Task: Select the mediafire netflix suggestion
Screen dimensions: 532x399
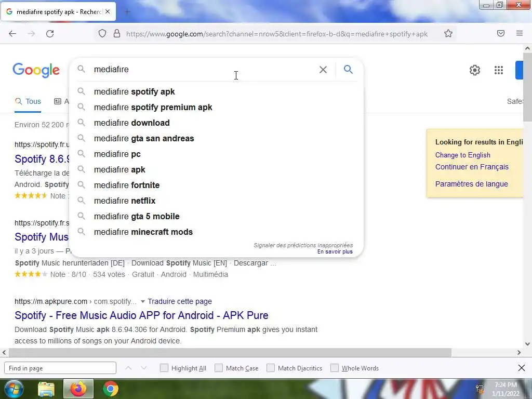Action: point(217,201)
